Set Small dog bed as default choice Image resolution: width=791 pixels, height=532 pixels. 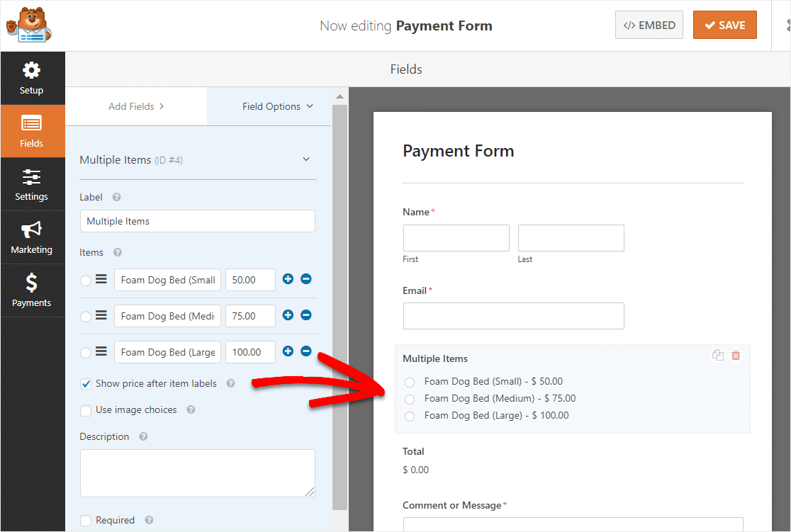86,280
